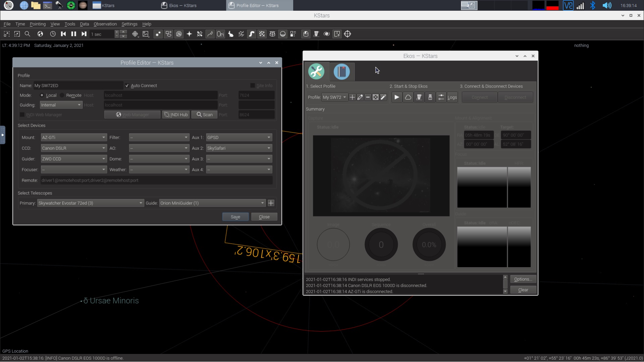Open the Guiding Internal dropdown
The width and height of the screenshot is (644, 362).
(x=61, y=105)
